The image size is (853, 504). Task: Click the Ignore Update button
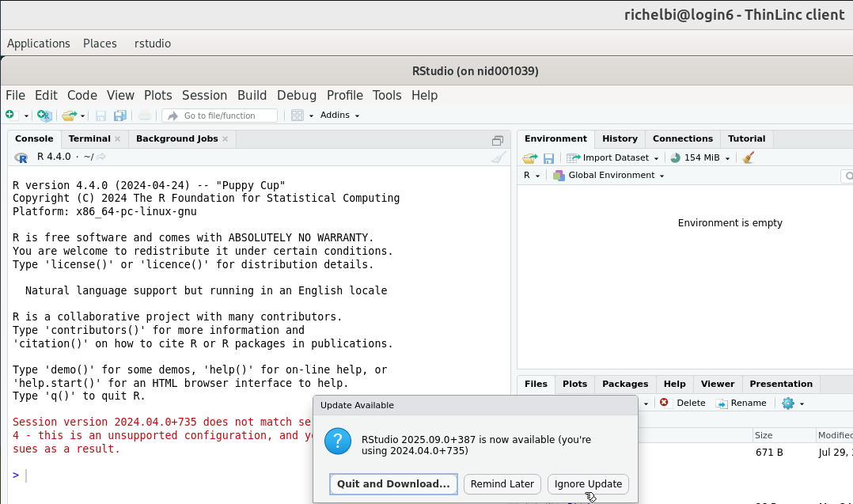coord(587,484)
